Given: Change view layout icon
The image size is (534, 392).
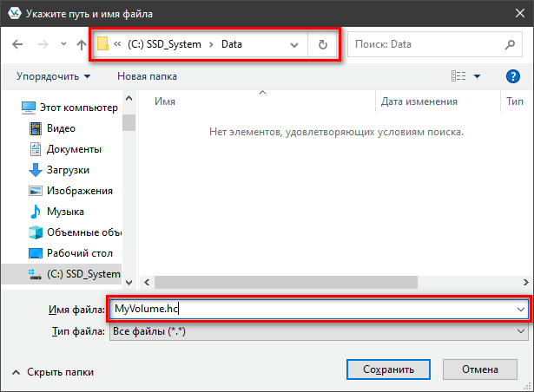Looking at the screenshot, I should click(x=459, y=76).
